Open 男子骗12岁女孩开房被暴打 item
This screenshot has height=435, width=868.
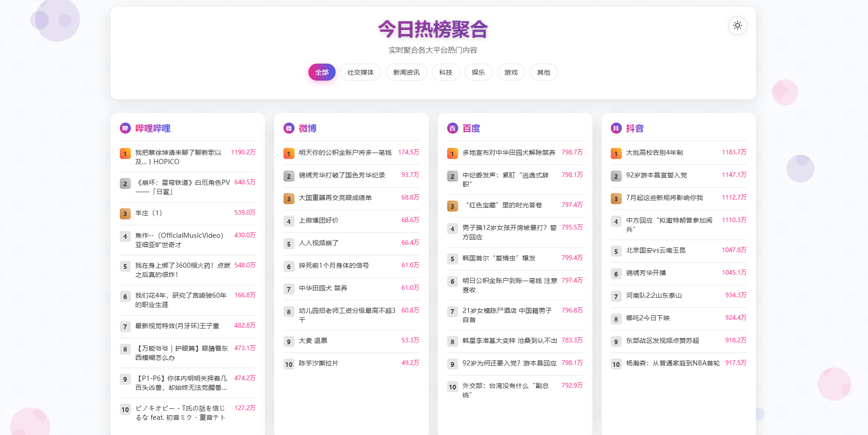point(509,232)
